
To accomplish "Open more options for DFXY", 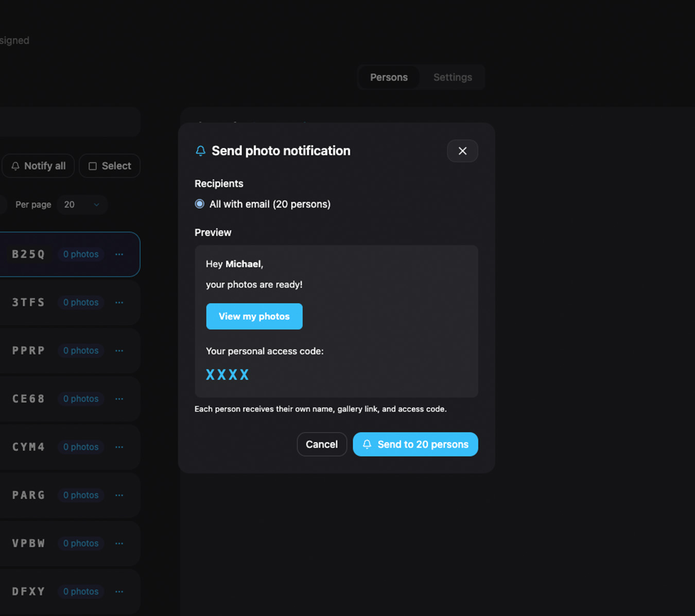I will 119,591.
